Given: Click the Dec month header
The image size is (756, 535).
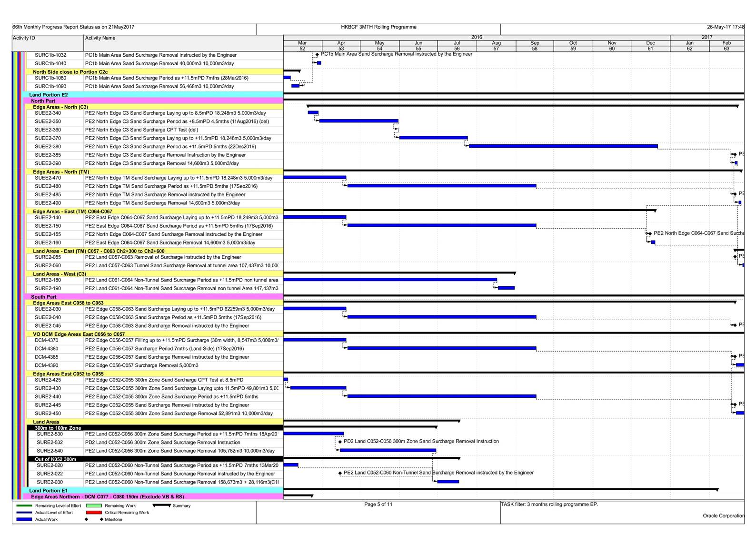Looking at the screenshot, I should click(x=650, y=43).
